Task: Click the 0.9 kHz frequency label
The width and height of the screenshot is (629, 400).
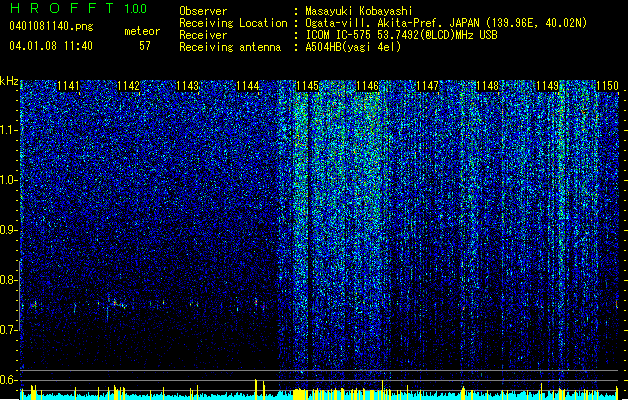Action: click(x=9, y=230)
